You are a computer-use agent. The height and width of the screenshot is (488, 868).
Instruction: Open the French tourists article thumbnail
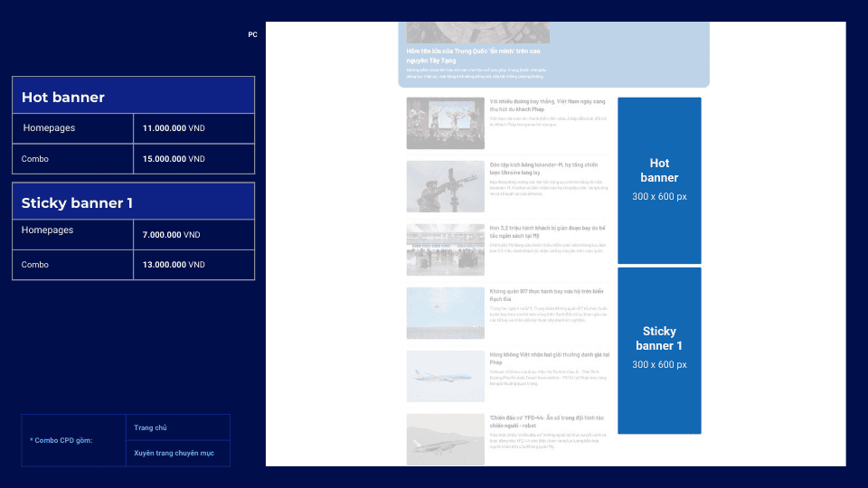pos(445,123)
